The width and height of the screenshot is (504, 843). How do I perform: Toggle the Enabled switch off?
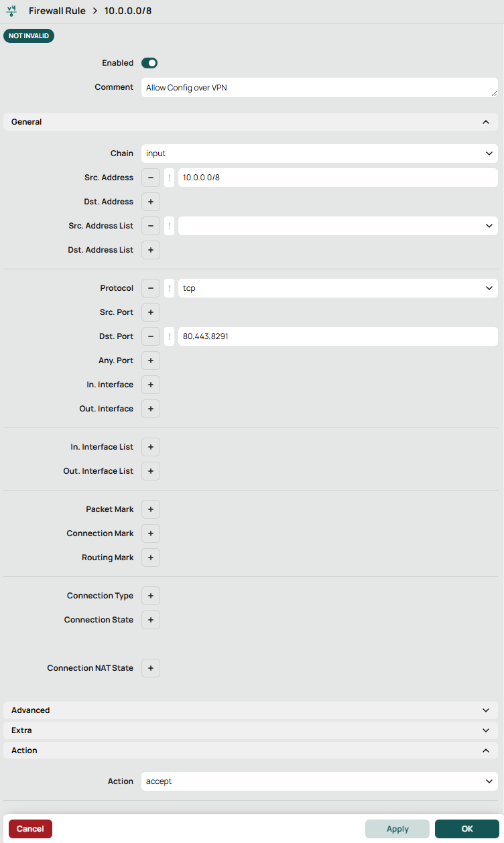[149, 63]
